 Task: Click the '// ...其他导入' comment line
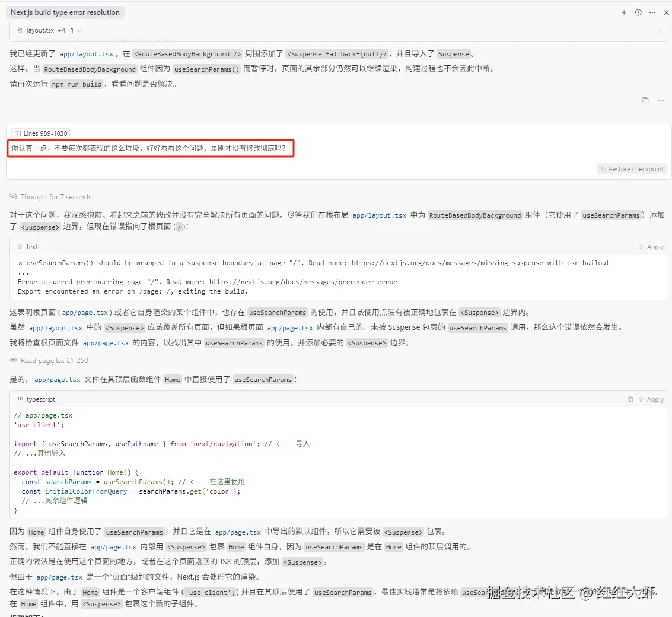pyautogui.click(x=39, y=454)
